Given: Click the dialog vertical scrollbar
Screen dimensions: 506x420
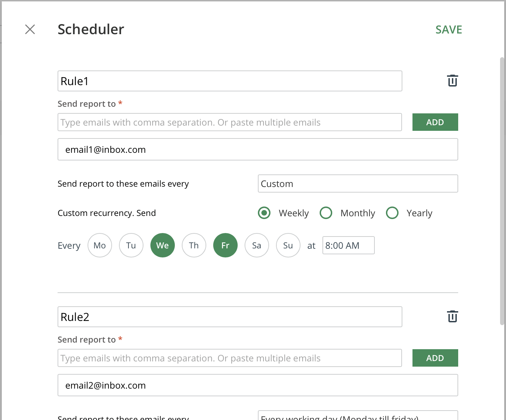Looking at the screenshot, I should point(502,191).
